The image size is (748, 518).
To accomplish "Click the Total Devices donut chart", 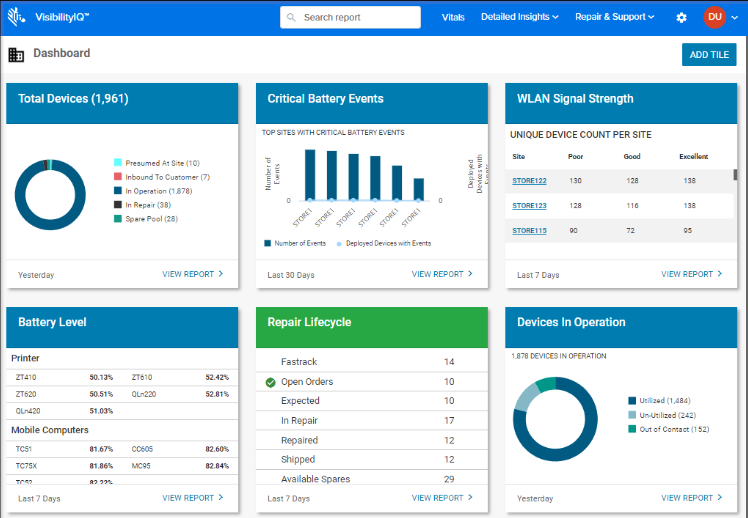I will pos(50,195).
